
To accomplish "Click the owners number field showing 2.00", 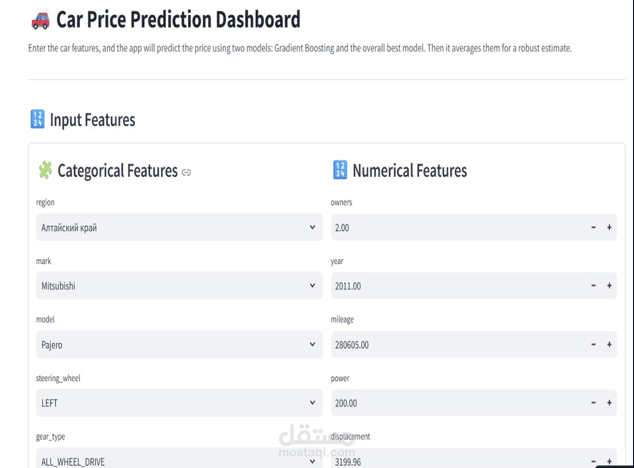I will click(455, 228).
